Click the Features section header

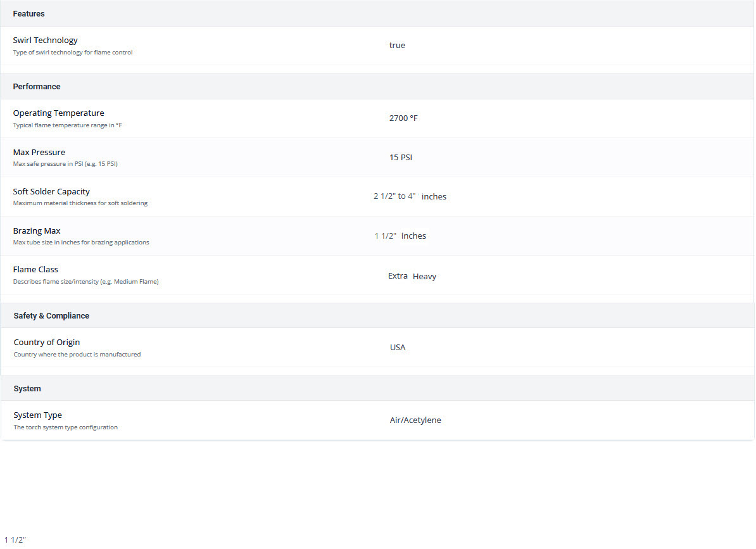(x=28, y=13)
